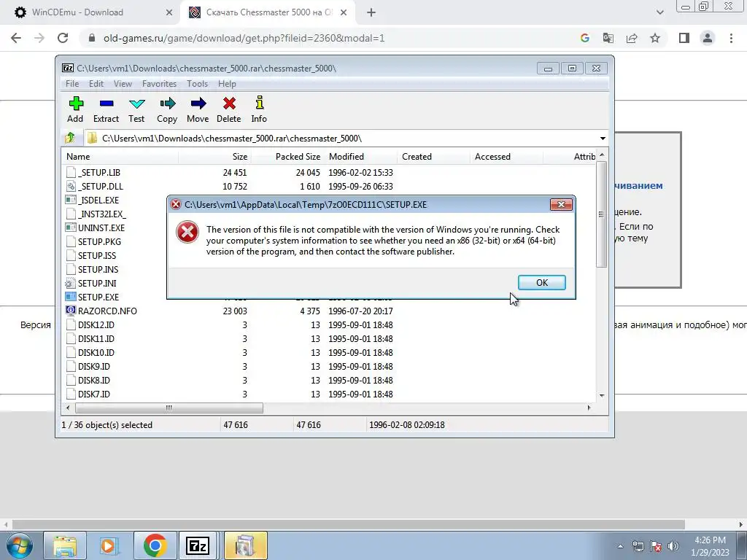Click the Test toolbar icon
Viewport: 747px width, 560px height.
pos(136,110)
